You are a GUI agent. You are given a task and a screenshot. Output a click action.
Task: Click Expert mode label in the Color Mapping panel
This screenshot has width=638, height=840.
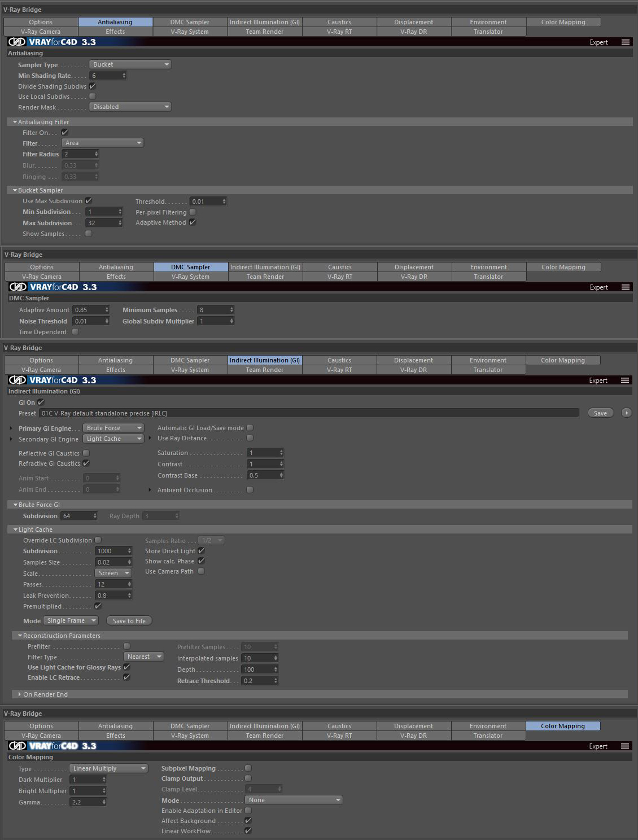click(x=598, y=746)
